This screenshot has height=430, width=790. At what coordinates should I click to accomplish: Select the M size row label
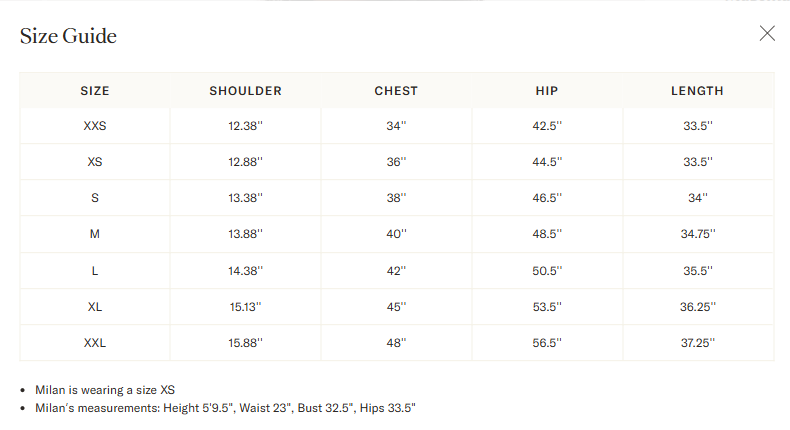[95, 234]
